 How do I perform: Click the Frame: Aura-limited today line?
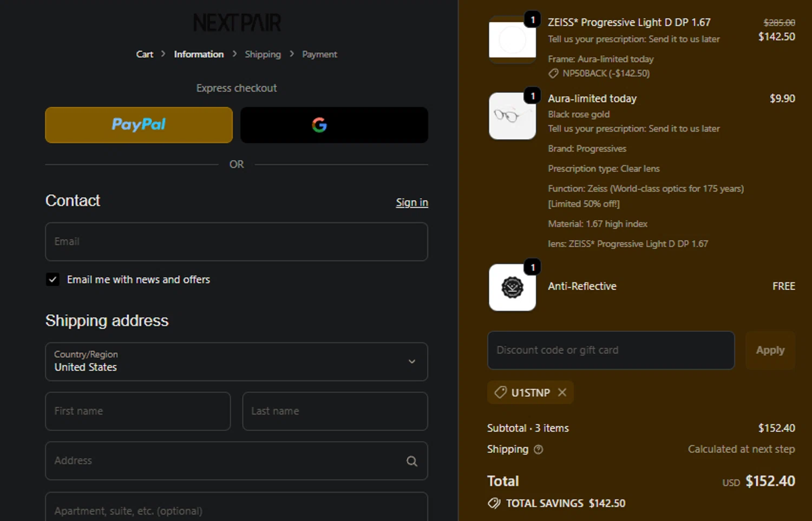[600, 59]
